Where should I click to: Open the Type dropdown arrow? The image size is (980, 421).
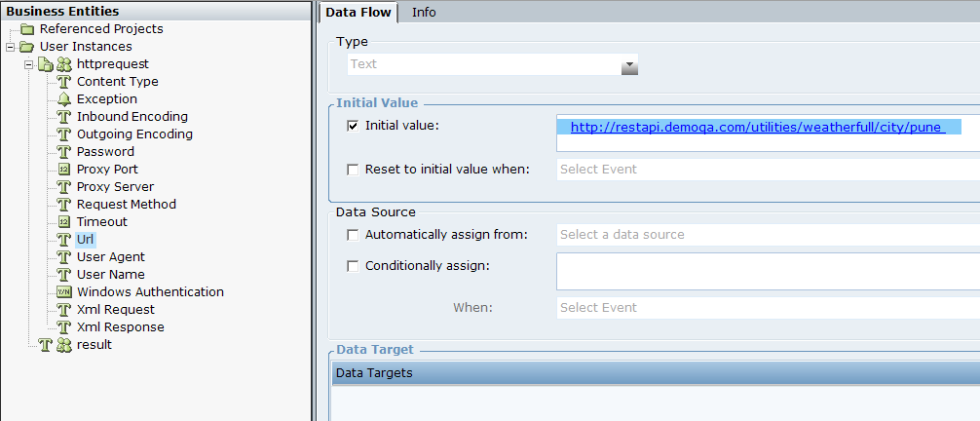tap(629, 66)
